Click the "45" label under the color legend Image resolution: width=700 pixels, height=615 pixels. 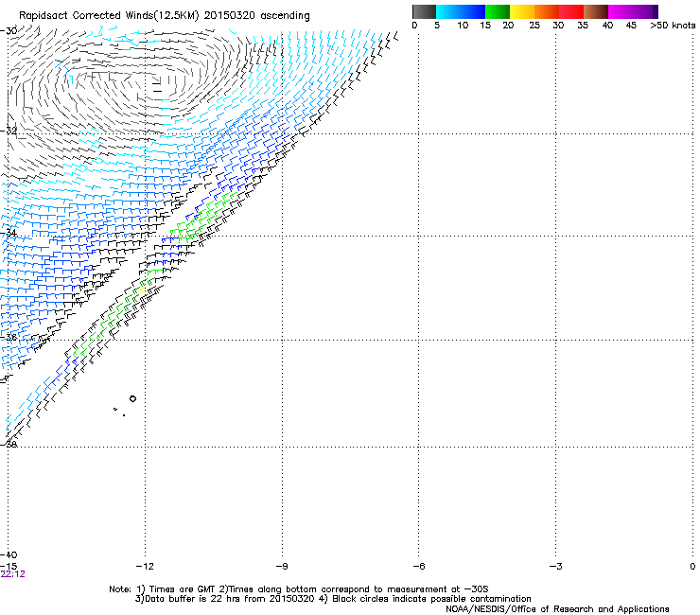[631, 26]
